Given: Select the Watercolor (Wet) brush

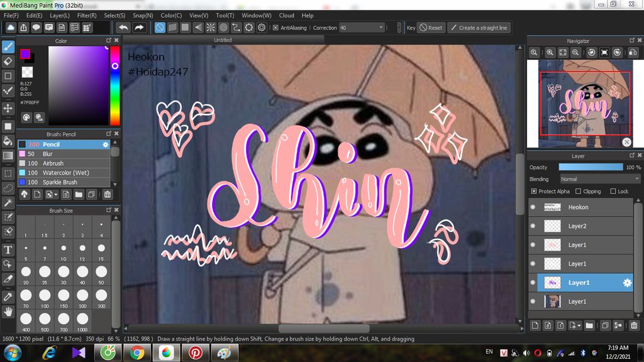Looking at the screenshot, I should (x=64, y=173).
